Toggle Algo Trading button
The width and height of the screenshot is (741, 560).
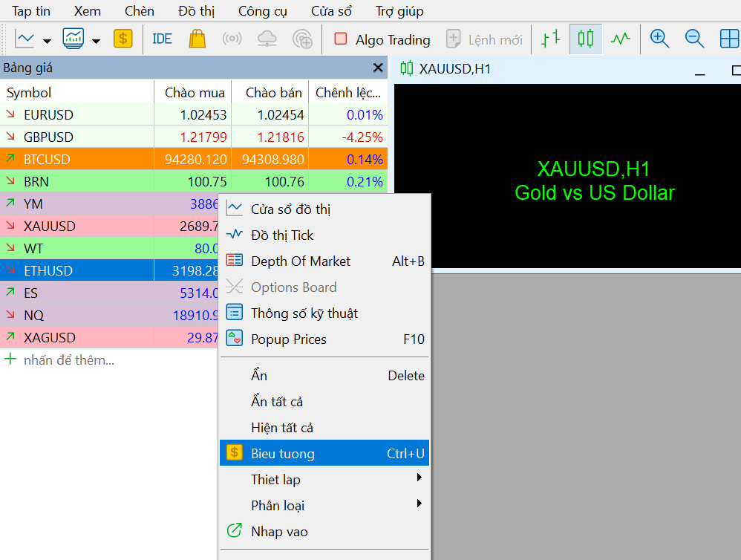[x=382, y=39]
